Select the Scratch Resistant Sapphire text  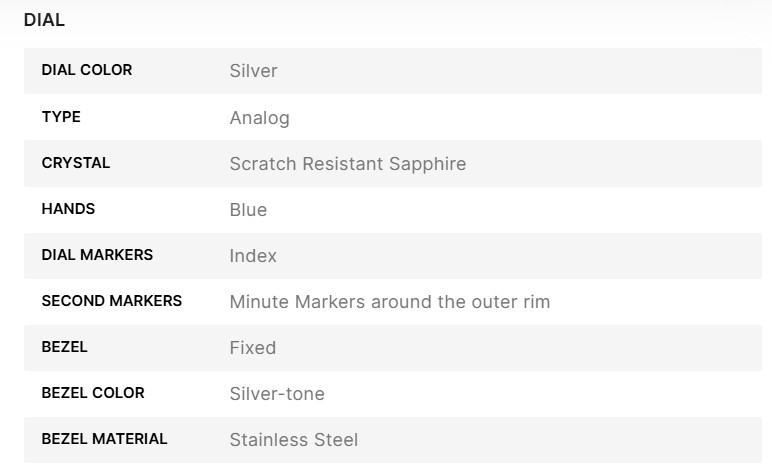tap(347, 164)
